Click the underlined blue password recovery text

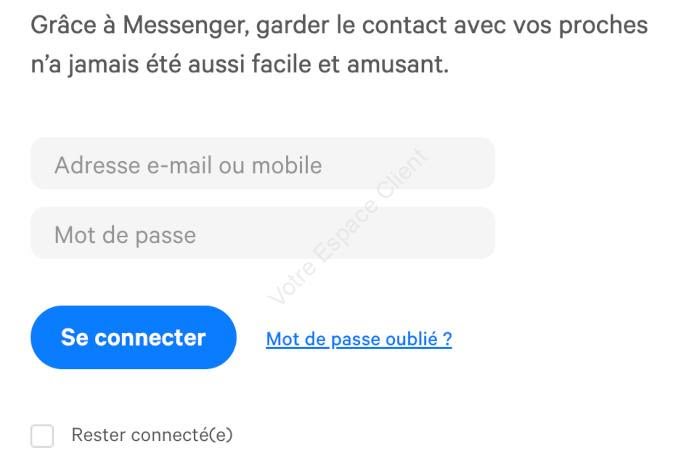point(359,339)
